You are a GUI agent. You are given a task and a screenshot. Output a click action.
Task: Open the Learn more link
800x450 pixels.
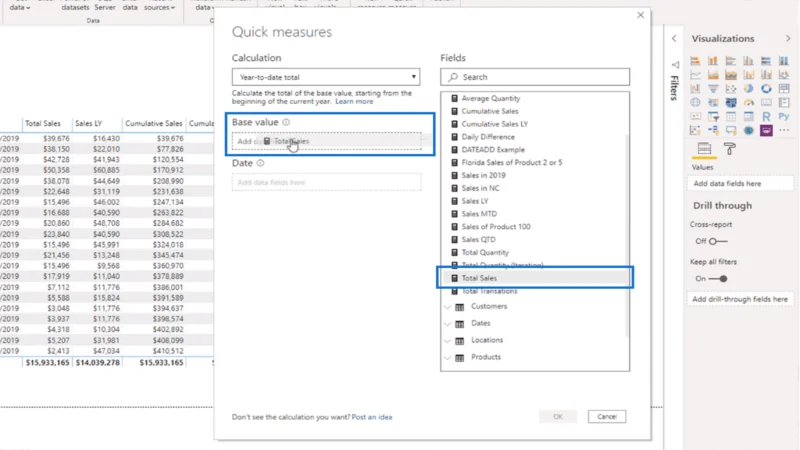(x=354, y=102)
